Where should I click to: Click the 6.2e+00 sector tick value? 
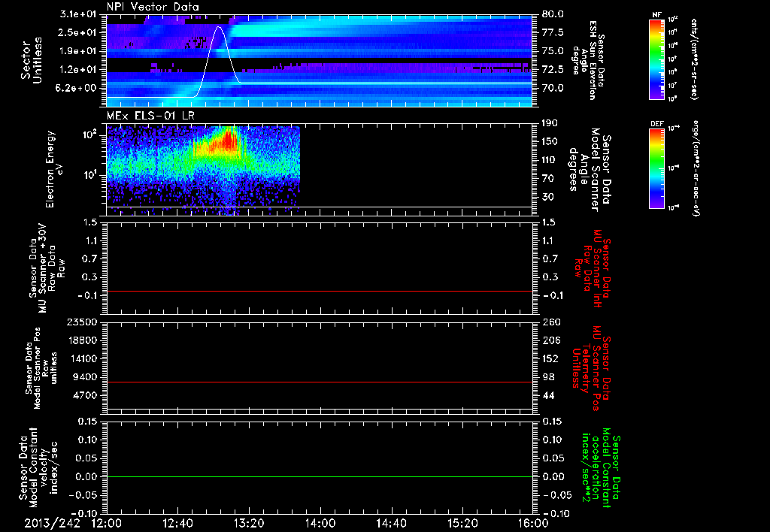pos(77,88)
